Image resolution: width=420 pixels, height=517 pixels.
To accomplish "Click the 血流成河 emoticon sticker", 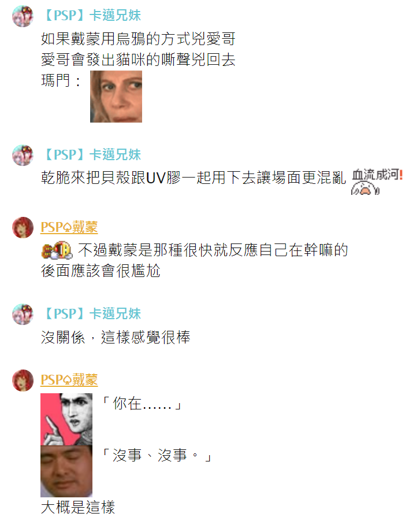I will coord(377,182).
